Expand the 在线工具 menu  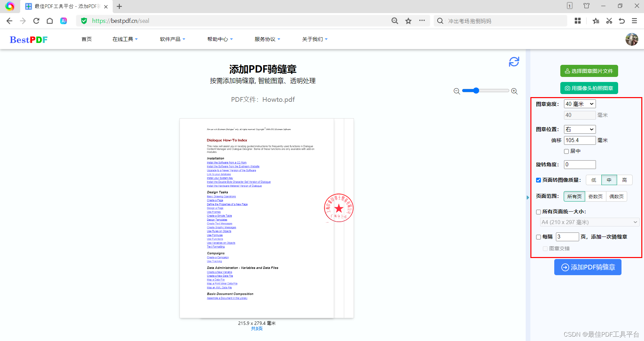(125, 39)
